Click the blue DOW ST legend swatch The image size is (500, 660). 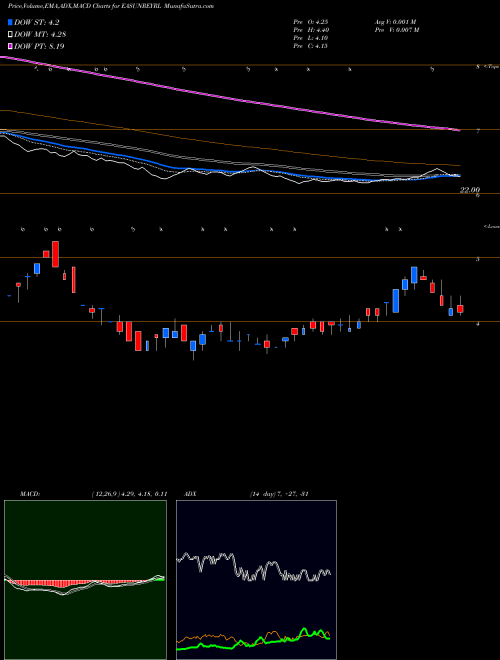[11, 22]
